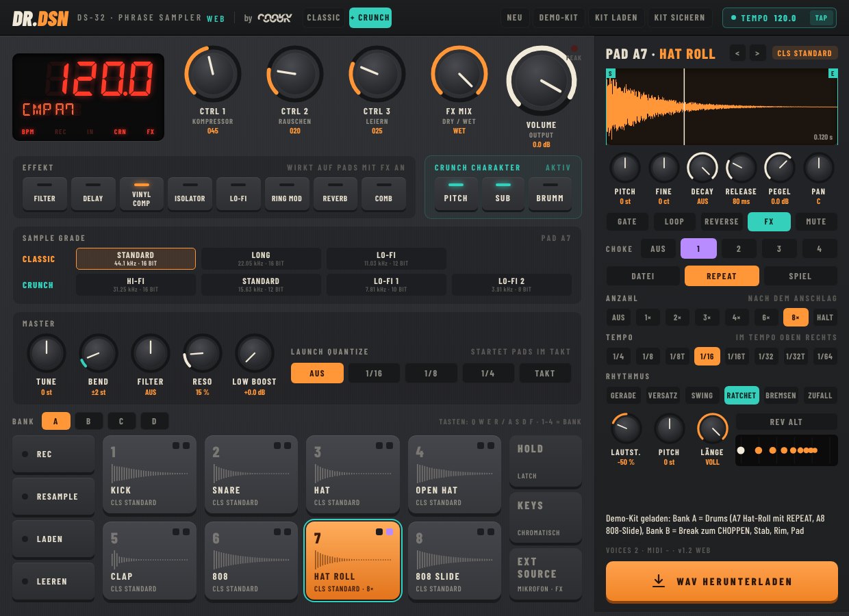849x616 pixels.
Task: Switch to CLASSIC mode
Action: [x=323, y=18]
